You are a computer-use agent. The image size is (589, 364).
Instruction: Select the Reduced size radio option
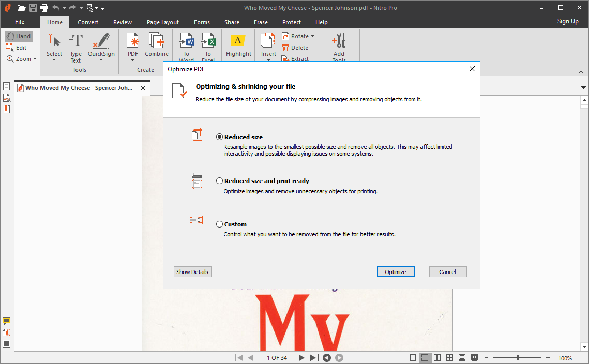219,136
